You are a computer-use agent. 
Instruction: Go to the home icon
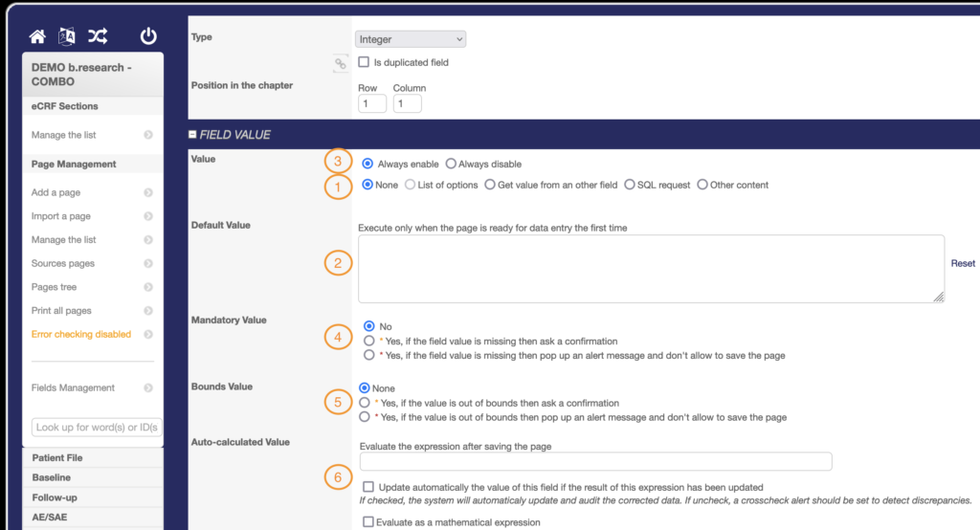coord(37,36)
